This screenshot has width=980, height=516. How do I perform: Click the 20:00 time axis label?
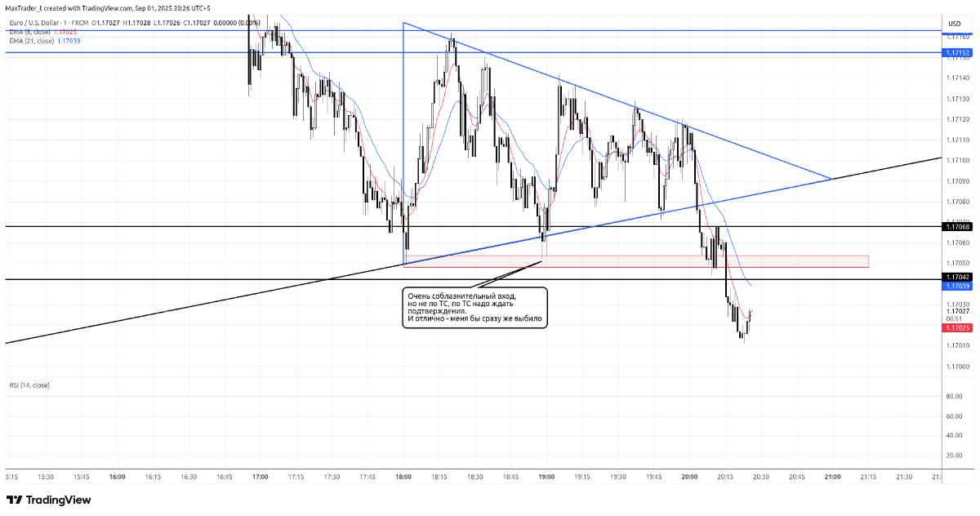click(x=689, y=476)
